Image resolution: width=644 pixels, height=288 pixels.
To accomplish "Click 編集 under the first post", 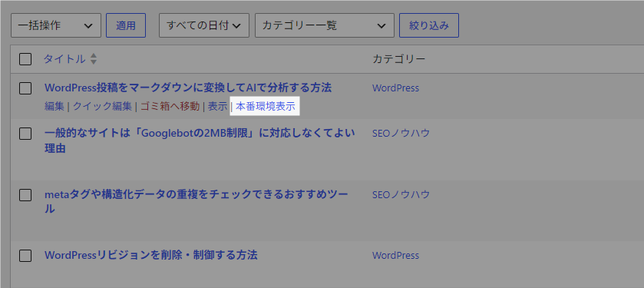I will pos(54,107).
